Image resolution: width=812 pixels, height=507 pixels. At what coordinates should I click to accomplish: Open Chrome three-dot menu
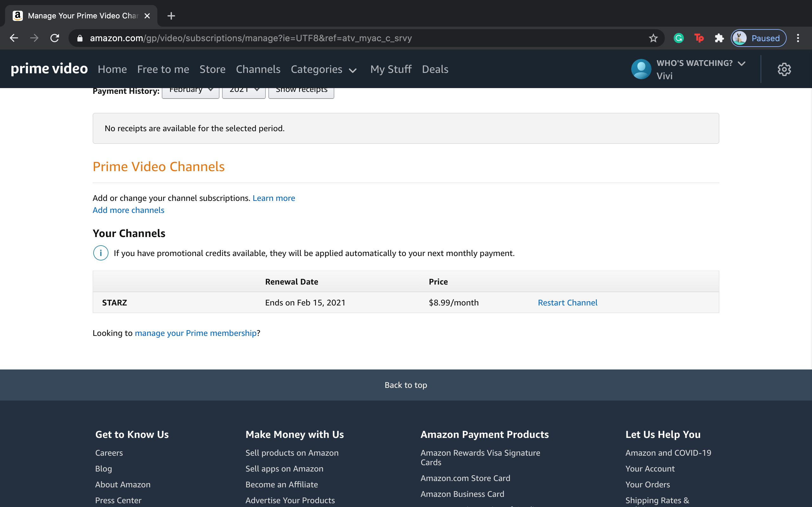tap(798, 38)
